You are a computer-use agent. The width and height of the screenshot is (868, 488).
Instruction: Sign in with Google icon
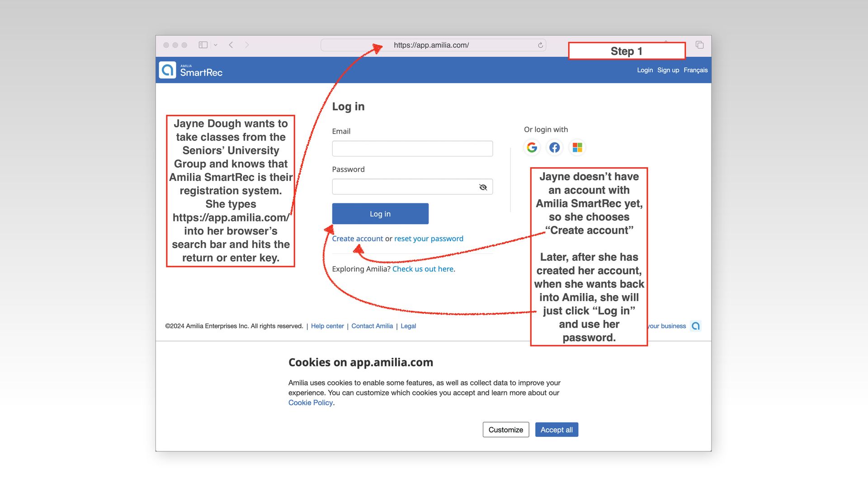[532, 147]
